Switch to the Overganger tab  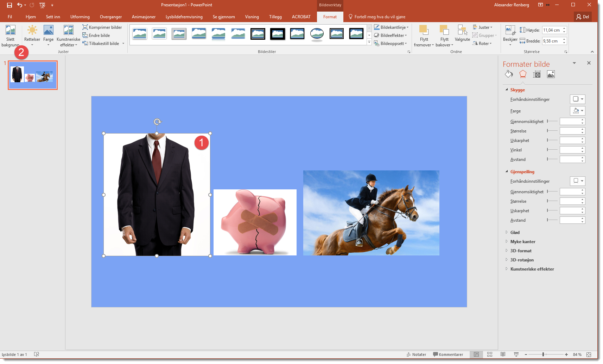tap(111, 17)
